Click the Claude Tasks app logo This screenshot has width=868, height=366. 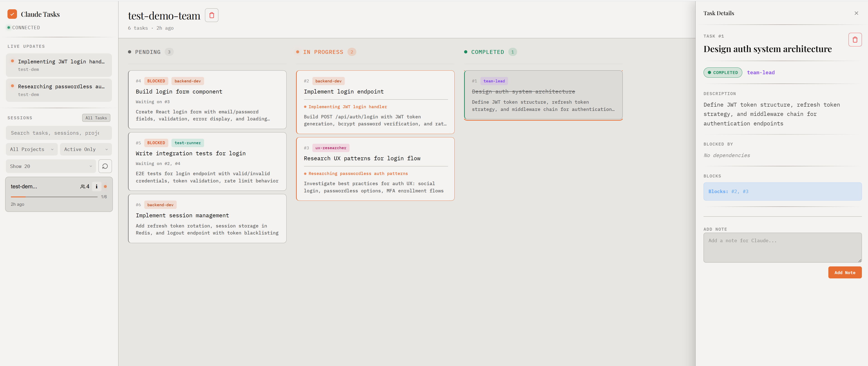[x=12, y=14]
